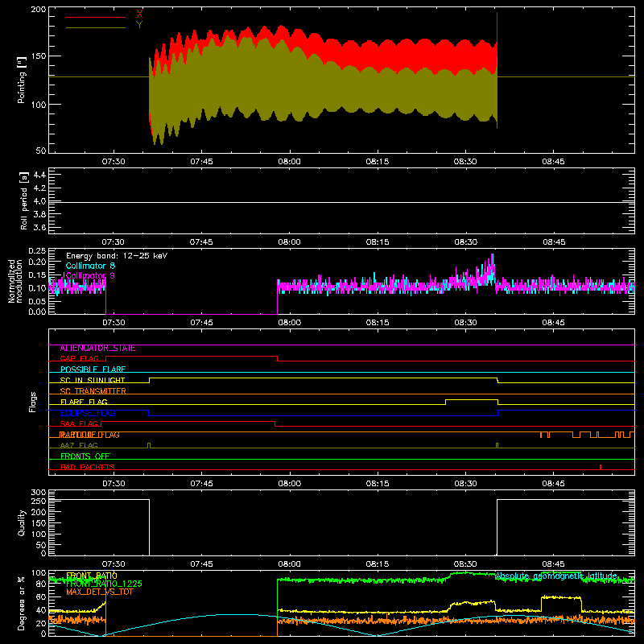Image resolution: width=644 pixels, height=644 pixels.
Task: Click the 08:45 label under Quality plot
Action: 553,564
